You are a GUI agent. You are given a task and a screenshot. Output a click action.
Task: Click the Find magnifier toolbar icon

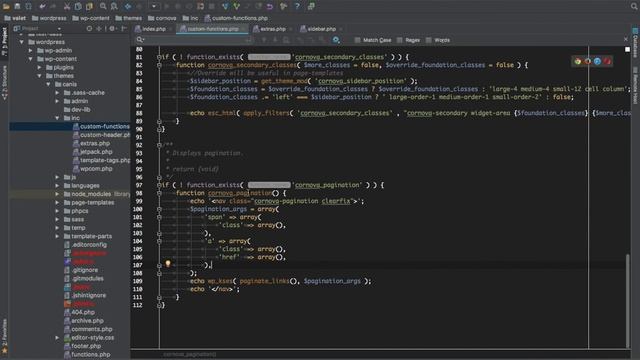pyautogui.click(x=103, y=6)
